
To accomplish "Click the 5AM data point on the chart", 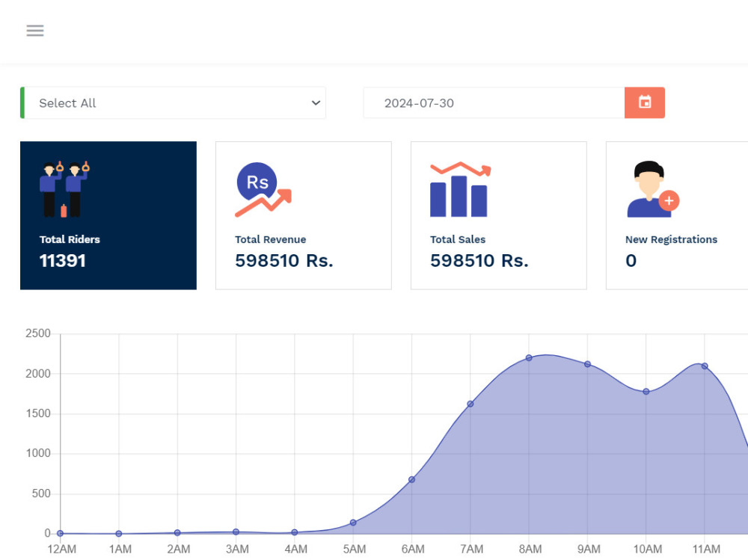I will coord(353,523).
